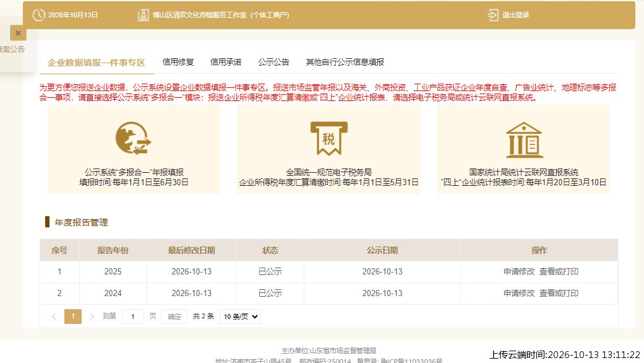This screenshot has height=363, width=644.
Task: Click the 状态 column header
Action: (270, 250)
